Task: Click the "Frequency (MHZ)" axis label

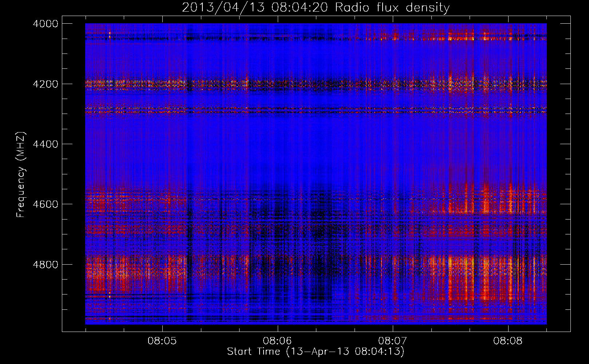Action: [x=21, y=175]
